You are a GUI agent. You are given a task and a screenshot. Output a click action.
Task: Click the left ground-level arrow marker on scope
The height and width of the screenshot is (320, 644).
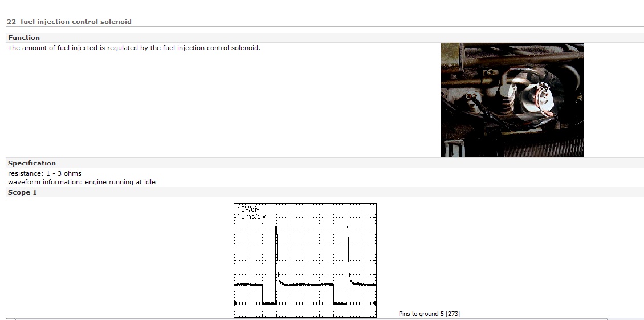point(236,303)
